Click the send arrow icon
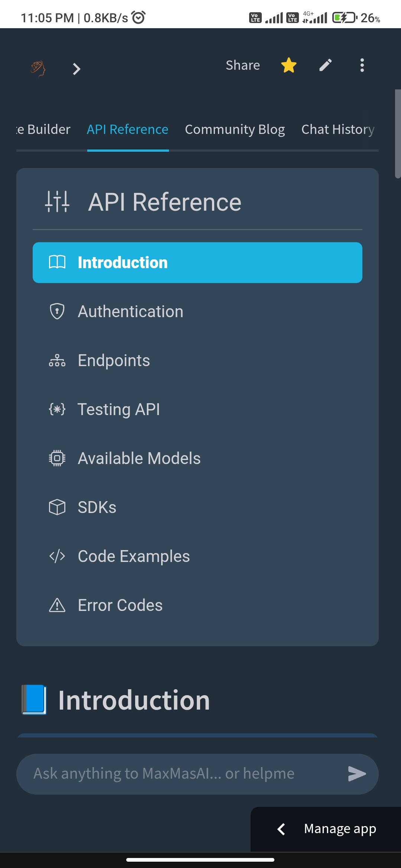 tap(357, 774)
